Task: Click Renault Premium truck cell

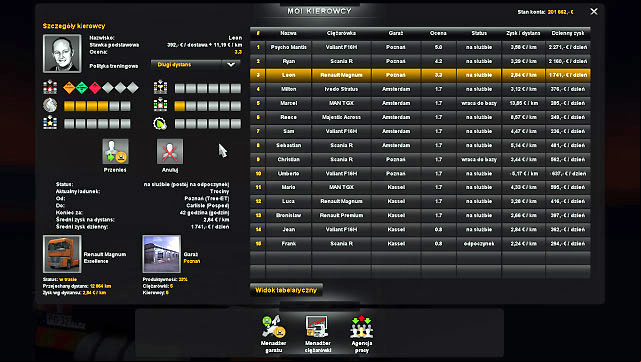Action: (x=341, y=215)
